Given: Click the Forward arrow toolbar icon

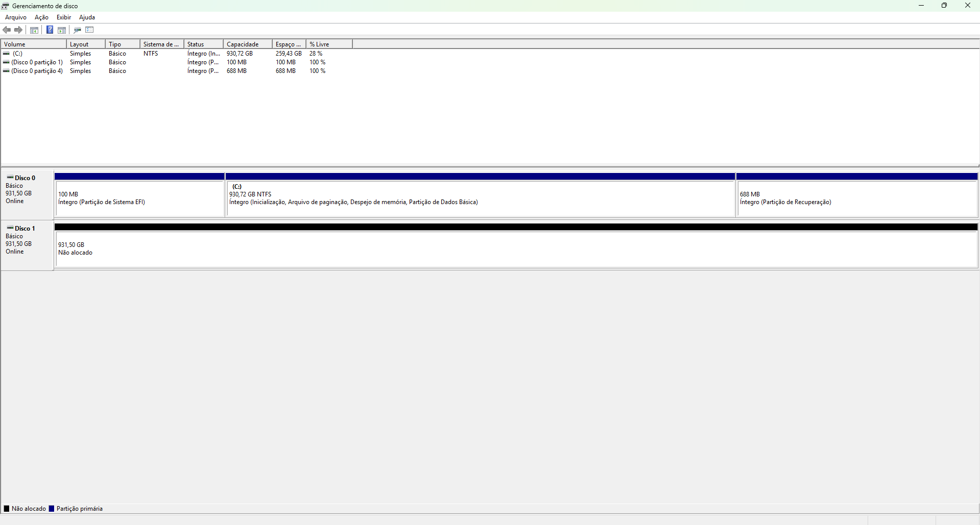Looking at the screenshot, I should coord(18,30).
